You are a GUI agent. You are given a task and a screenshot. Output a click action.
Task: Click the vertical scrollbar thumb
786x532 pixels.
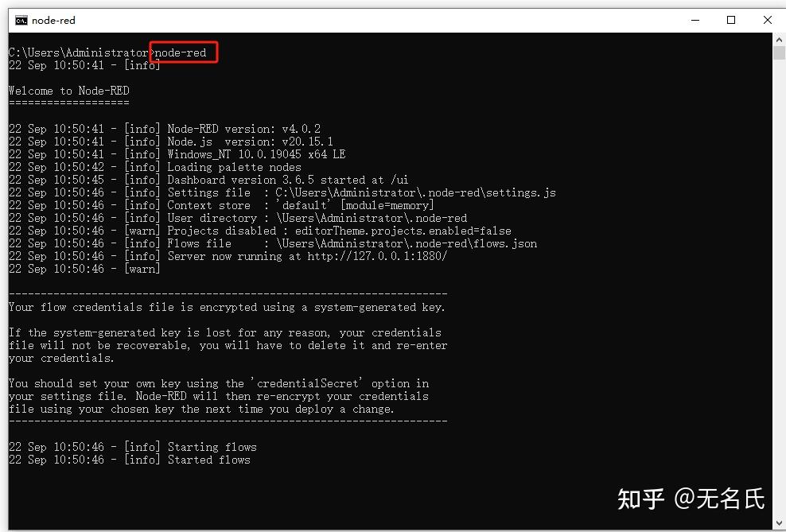pyautogui.click(x=779, y=52)
